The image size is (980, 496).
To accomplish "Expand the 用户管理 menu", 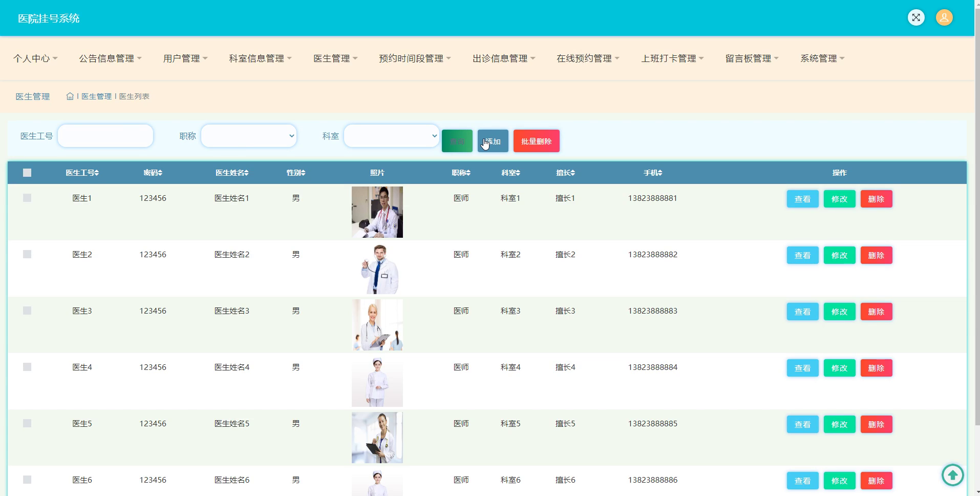I will pos(185,58).
